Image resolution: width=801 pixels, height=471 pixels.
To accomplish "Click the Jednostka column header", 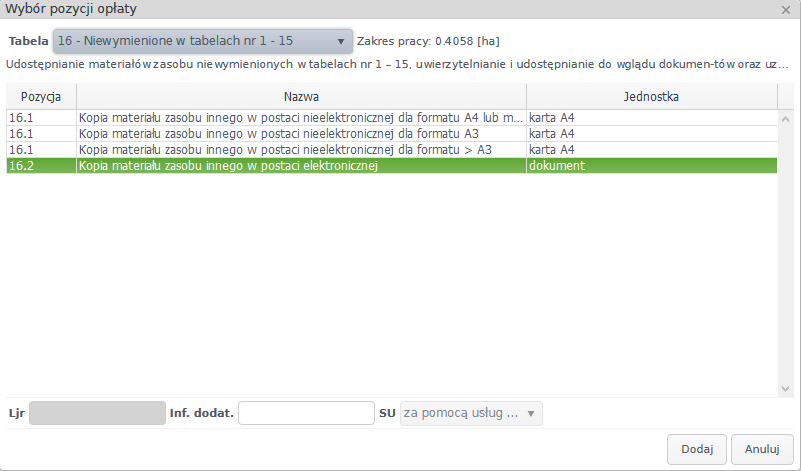I will (x=651, y=97).
